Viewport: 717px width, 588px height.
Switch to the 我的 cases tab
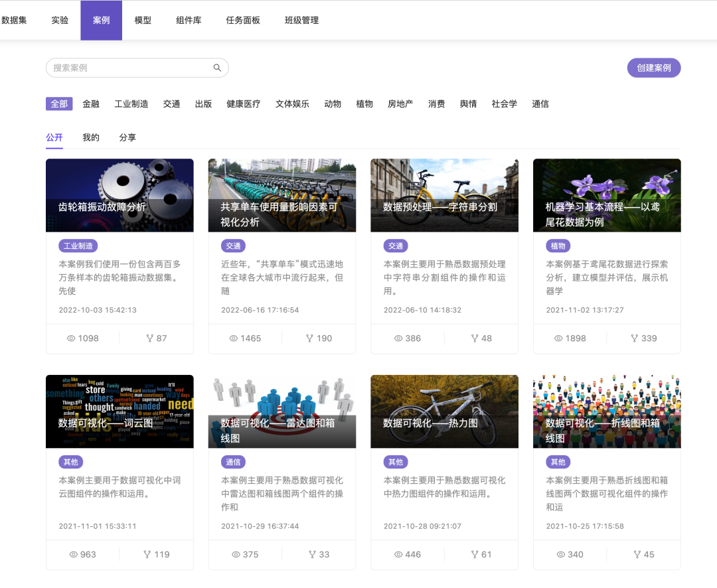tap(91, 137)
